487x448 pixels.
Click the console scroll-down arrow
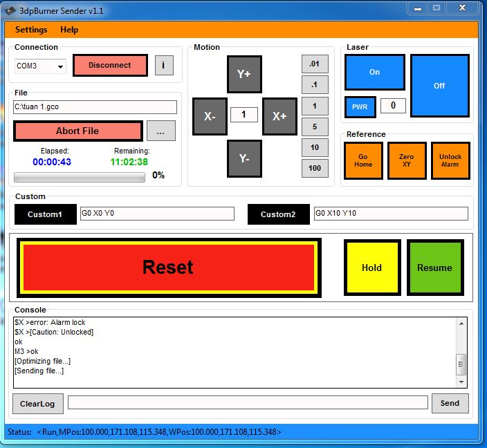click(x=461, y=382)
